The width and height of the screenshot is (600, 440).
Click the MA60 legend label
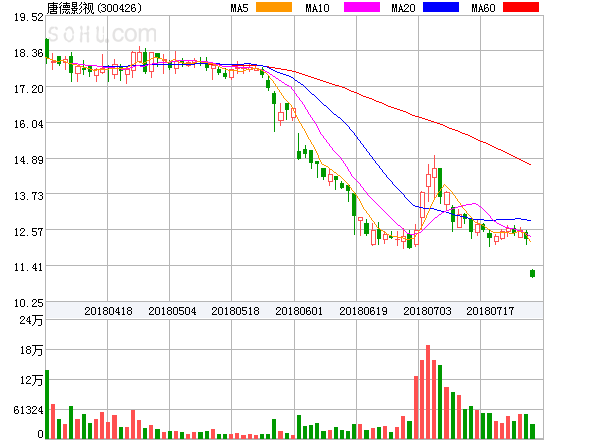[483, 8]
